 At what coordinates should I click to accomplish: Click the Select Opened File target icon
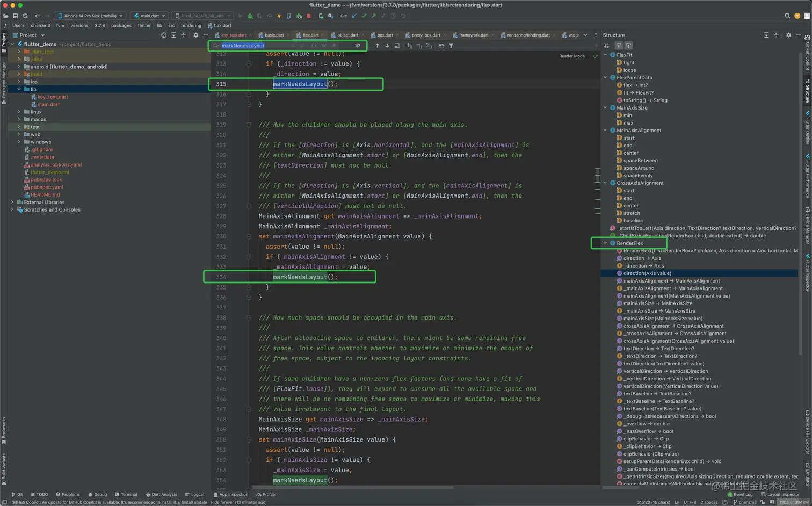(x=164, y=35)
